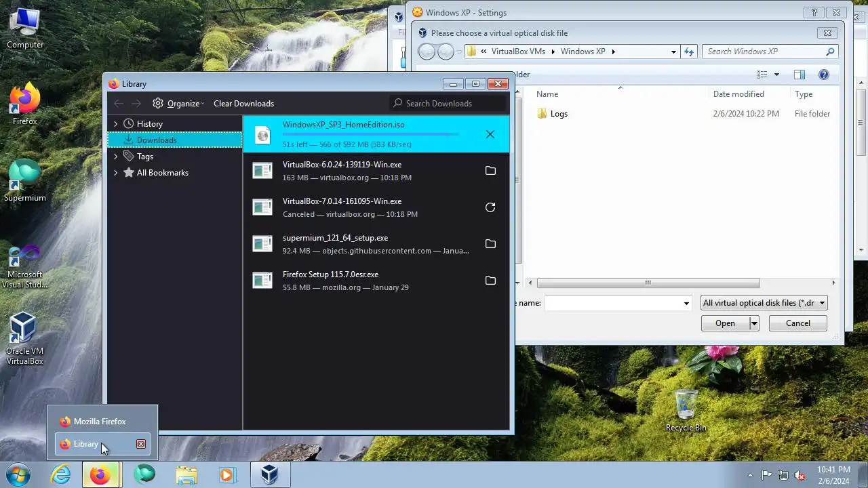
Task: Open address bar history dropdown
Action: (673, 52)
